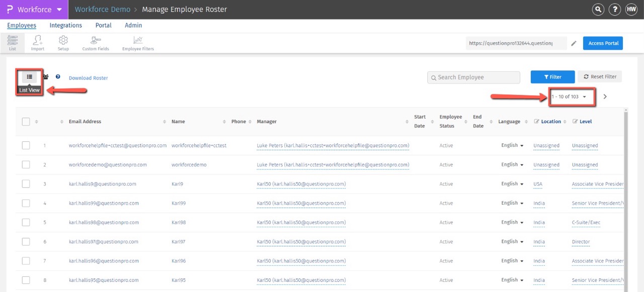Click the search magnifier icon in header
This screenshot has width=644, height=292.
click(598, 10)
